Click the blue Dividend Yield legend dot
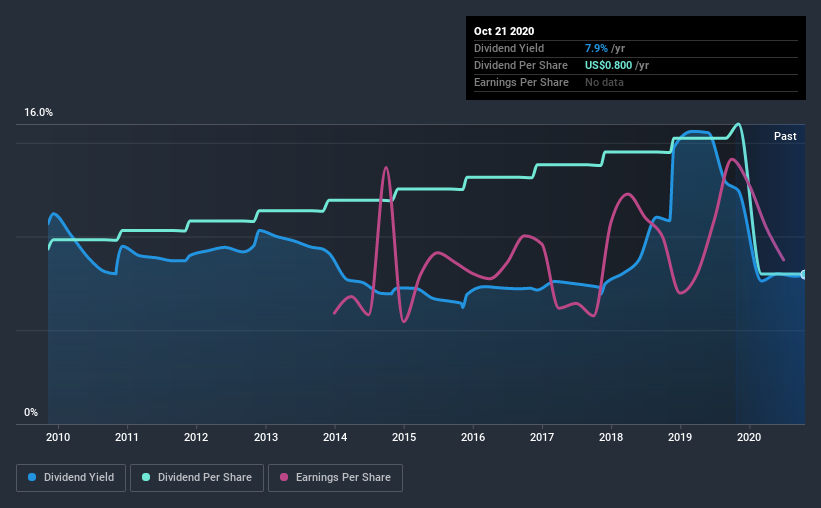This screenshot has height=508, width=821. [32, 477]
